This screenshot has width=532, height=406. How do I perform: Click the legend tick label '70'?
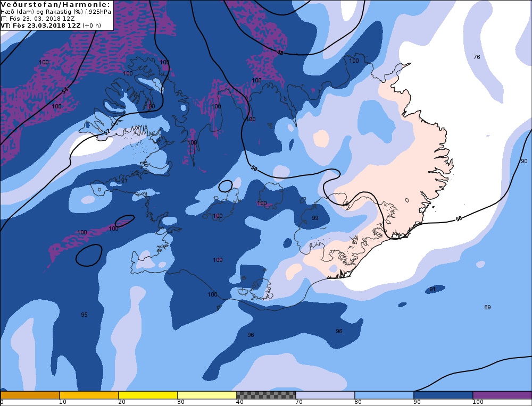pos(298,402)
